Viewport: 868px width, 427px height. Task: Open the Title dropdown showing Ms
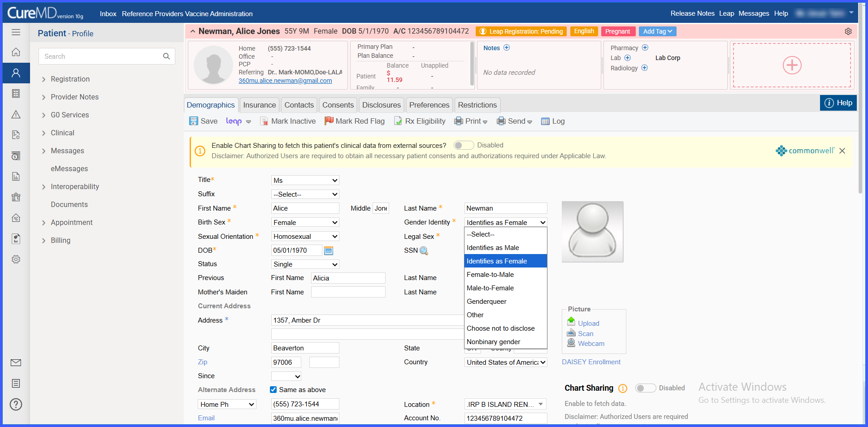(x=305, y=180)
